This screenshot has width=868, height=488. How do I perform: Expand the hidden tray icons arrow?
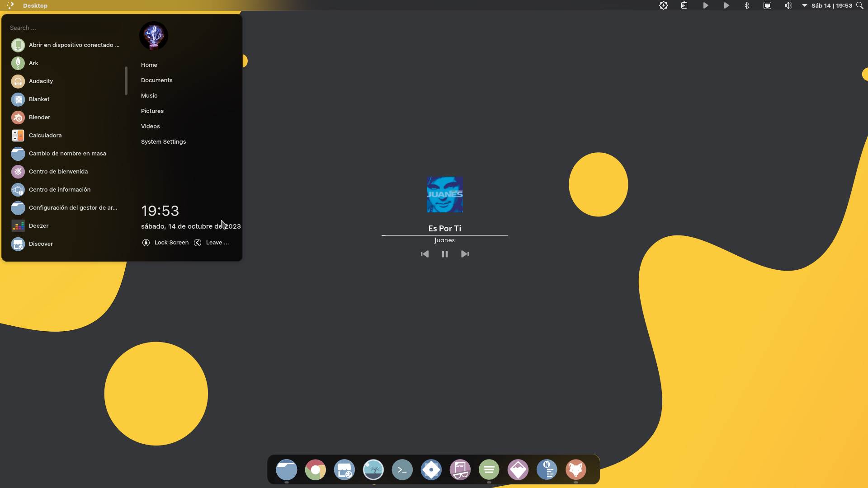pyautogui.click(x=804, y=5)
